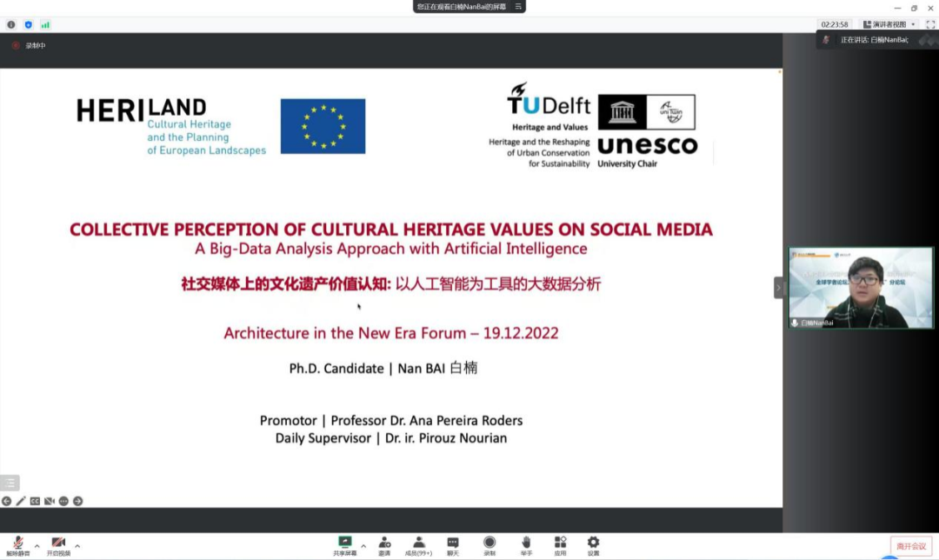
Task: Expand audio options arrow beside microphone
Action: (37, 546)
